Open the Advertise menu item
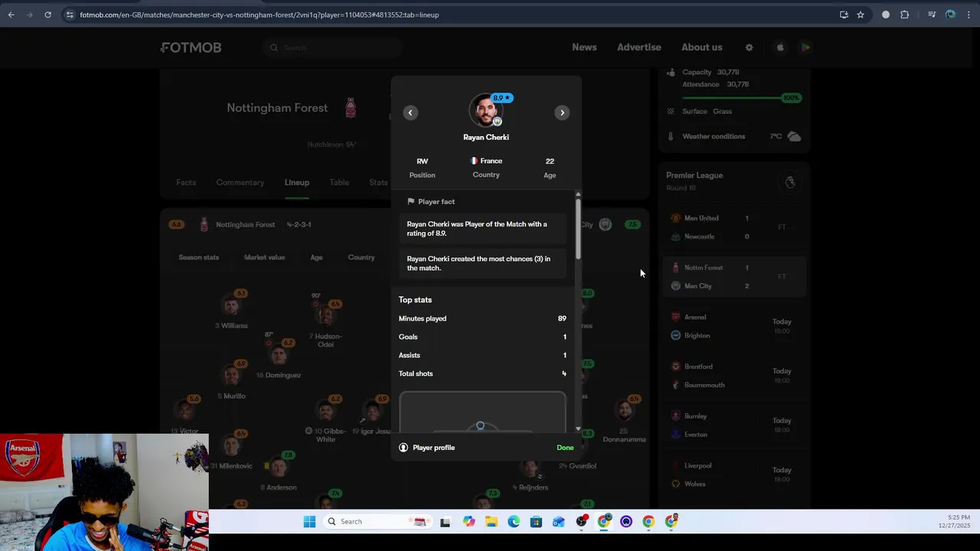 pyautogui.click(x=639, y=47)
